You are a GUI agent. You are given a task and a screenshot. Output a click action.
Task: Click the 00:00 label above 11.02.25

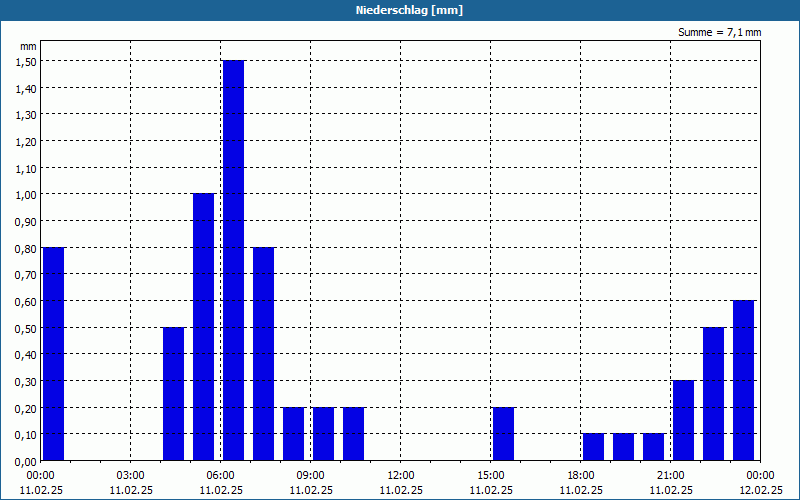(x=41, y=476)
